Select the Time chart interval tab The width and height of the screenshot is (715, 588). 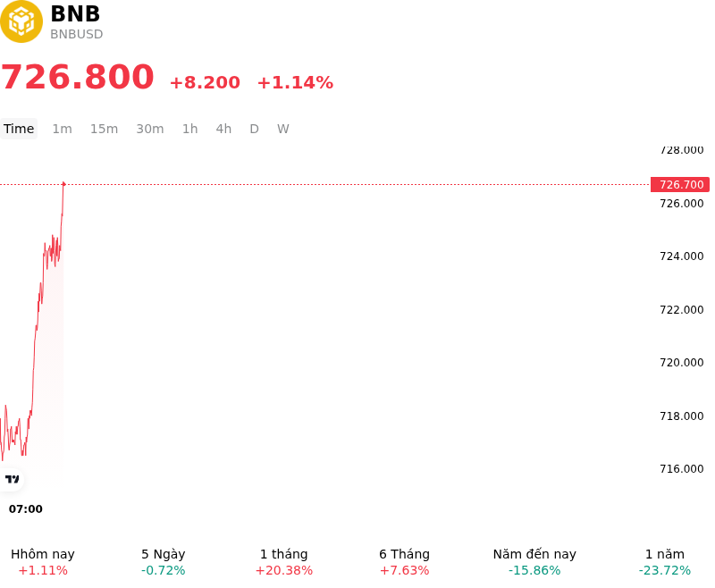coord(19,129)
